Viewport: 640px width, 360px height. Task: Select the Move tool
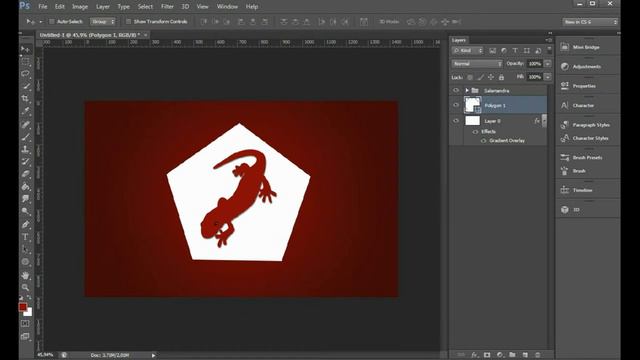point(25,49)
